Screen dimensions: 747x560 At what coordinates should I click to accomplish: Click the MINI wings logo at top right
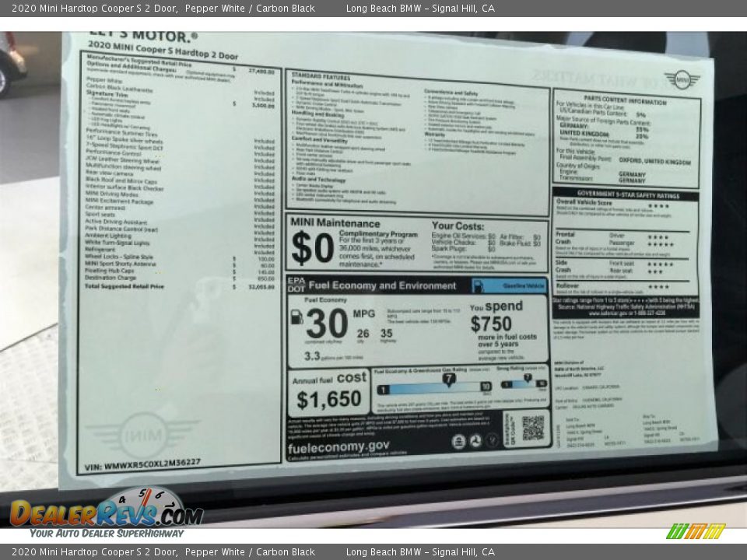point(682,79)
